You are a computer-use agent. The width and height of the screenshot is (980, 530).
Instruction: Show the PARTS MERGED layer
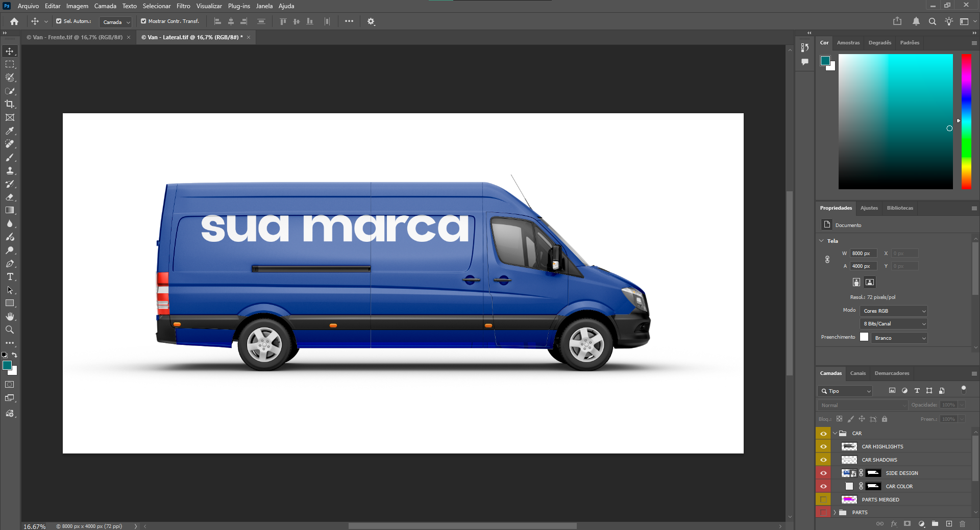click(823, 499)
